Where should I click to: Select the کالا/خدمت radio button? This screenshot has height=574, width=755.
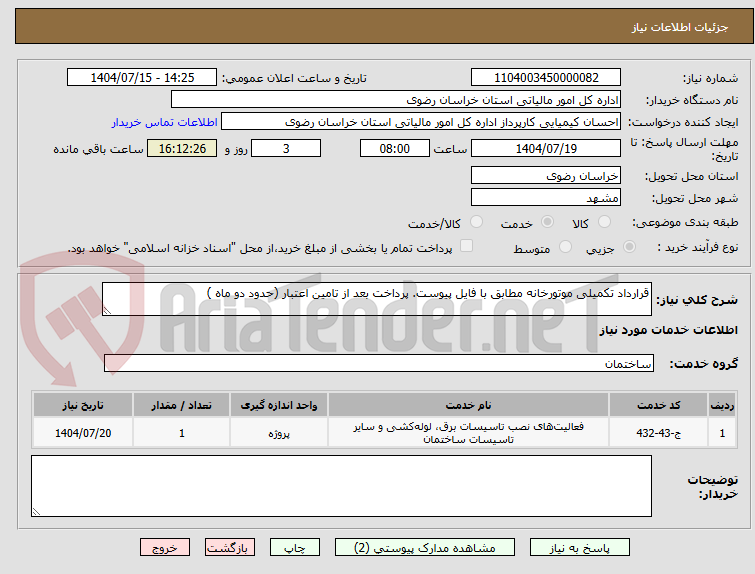(476, 222)
